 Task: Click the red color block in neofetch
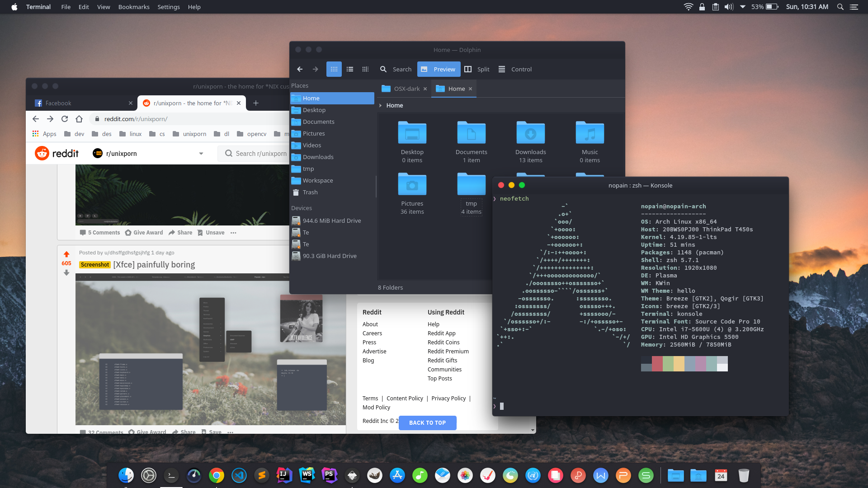(657, 363)
